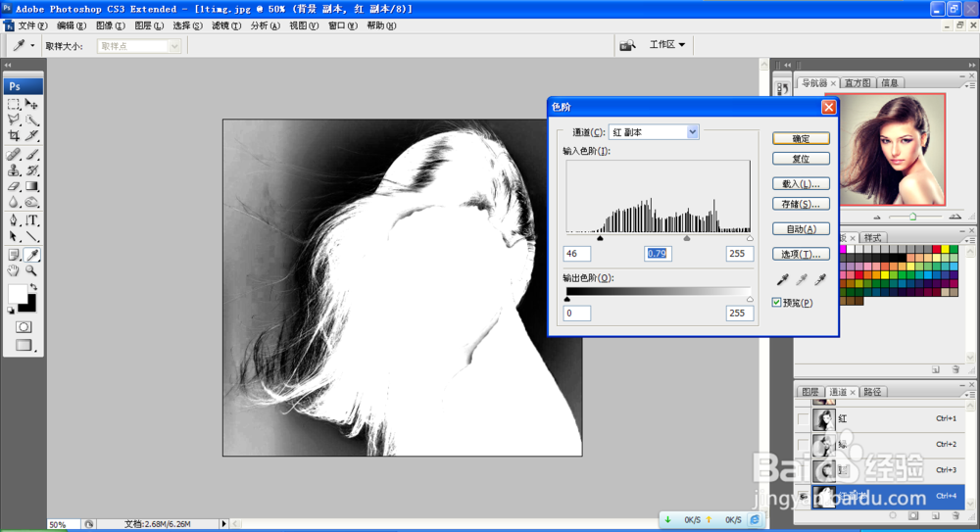Select the Quick Selection tool
This screenshot has height=532, width=980.
pyautogui.click(x=32, y=121)
